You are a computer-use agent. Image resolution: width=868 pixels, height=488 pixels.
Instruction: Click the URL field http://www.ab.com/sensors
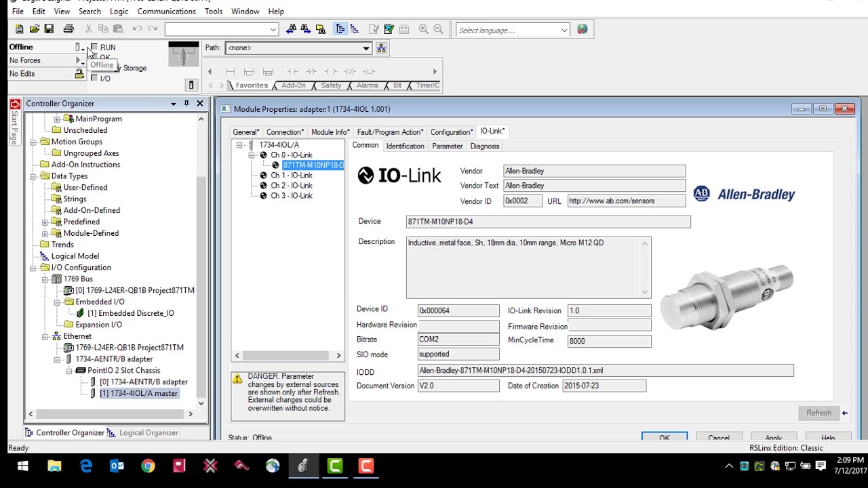626,201
